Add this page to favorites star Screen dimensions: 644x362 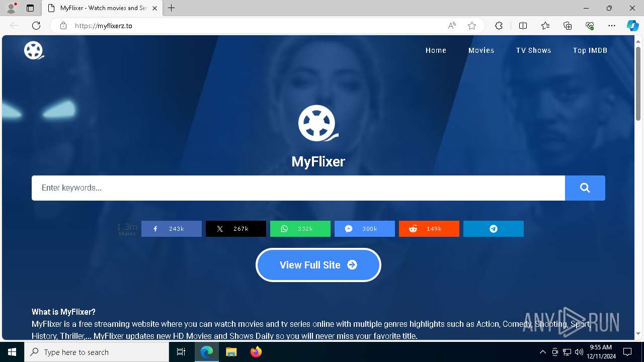click(472, 26)
